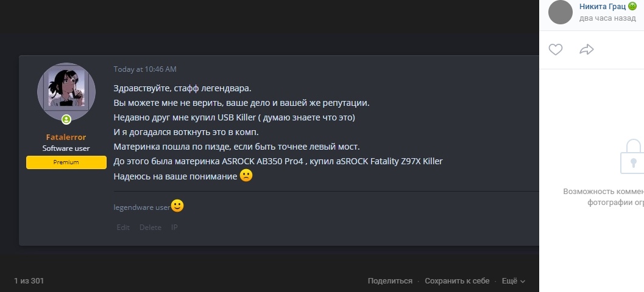Click the green online status indicator
644x292 pixels.
click(66, 120)
